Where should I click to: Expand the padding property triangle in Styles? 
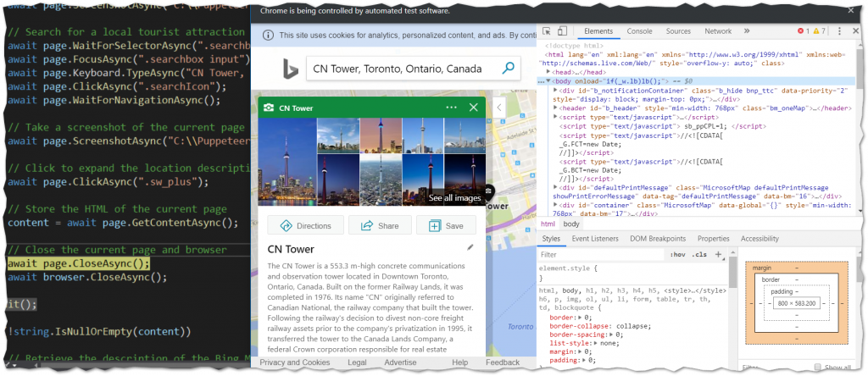pos(585,360)
